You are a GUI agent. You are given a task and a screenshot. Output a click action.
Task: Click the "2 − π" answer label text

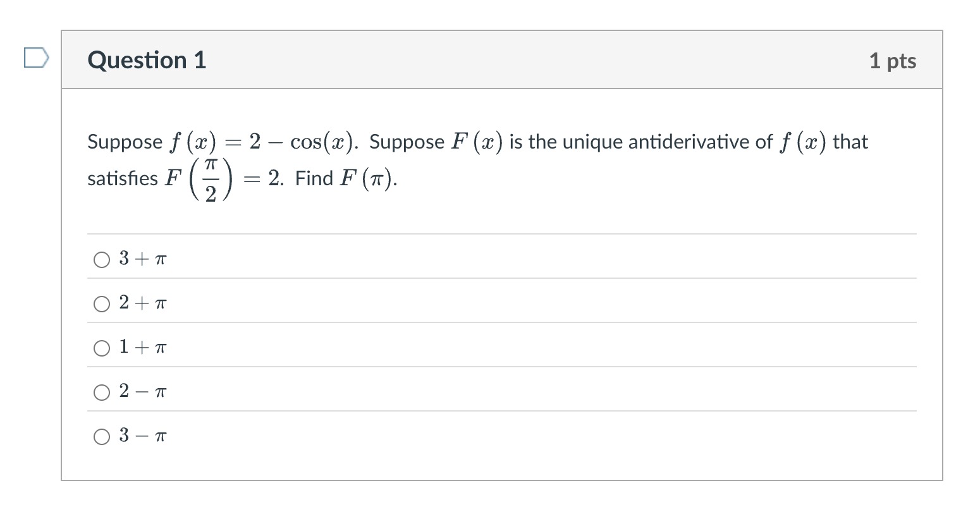pos(143,391)
